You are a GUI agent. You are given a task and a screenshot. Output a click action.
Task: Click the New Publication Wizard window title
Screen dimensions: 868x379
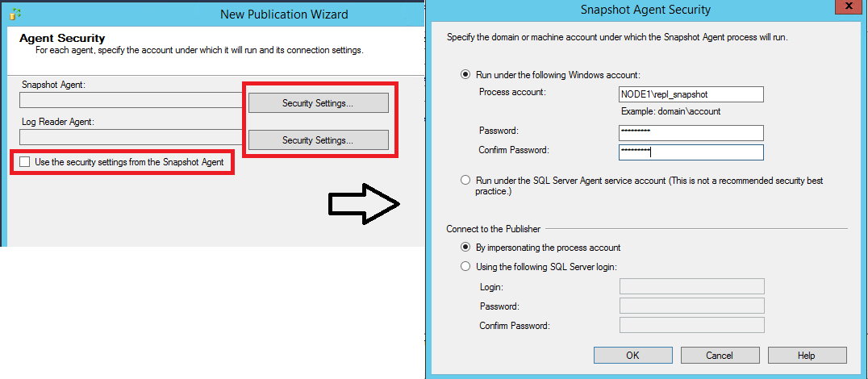click(285, 15)
